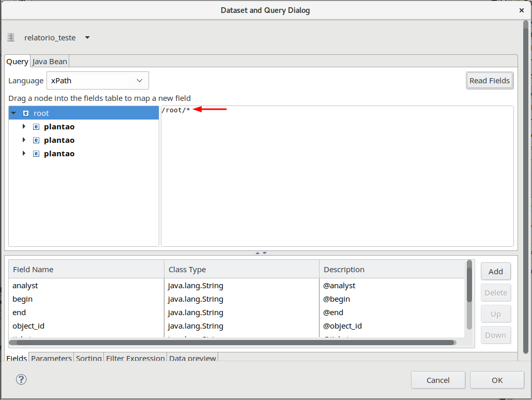The width and height of the screenshot is (532, 400).
Task: Confirm the dialog with OK
Action: tap(497, 380)
